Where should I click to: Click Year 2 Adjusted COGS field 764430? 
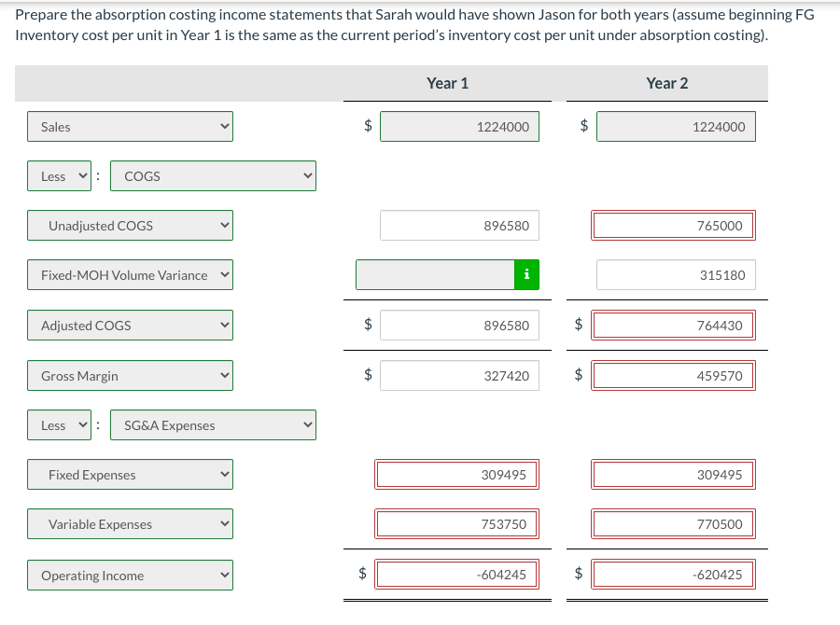(x=673, y=325)
